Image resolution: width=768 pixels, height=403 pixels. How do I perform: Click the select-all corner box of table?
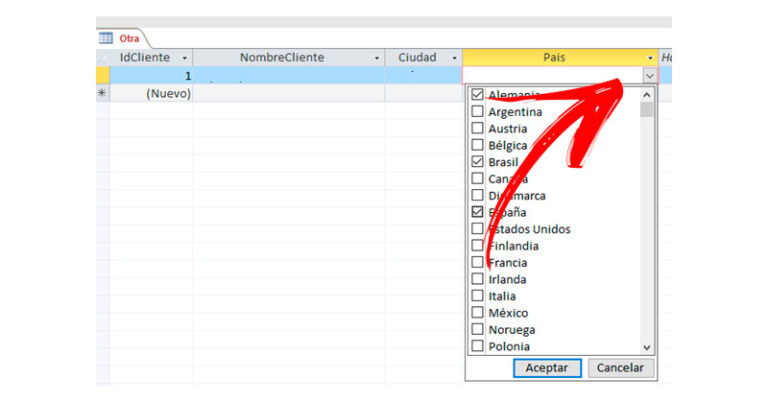tap(102, 58)
